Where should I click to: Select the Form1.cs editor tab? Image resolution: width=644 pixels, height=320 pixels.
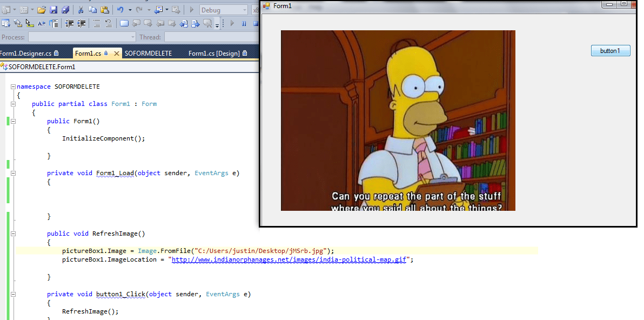click(88, 53)
